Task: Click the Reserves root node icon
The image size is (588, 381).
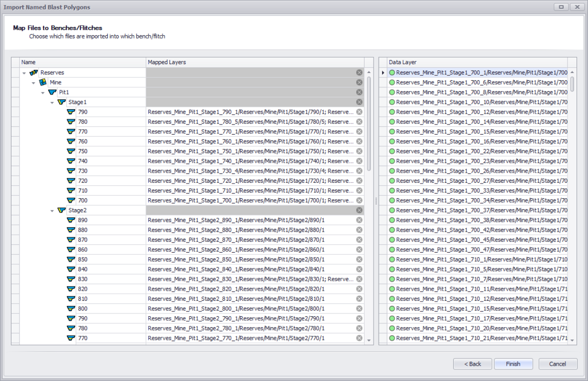Action: 34,72
